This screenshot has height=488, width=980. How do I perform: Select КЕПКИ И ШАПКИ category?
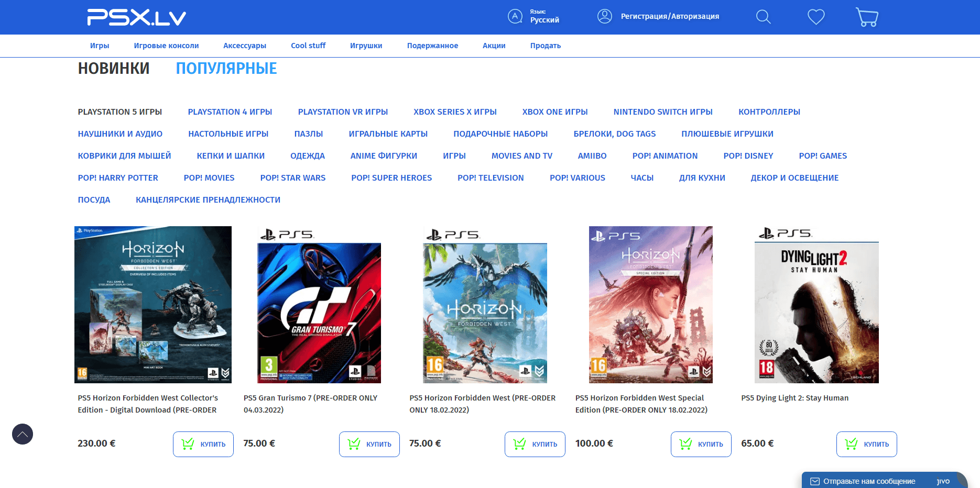point(231,156)
